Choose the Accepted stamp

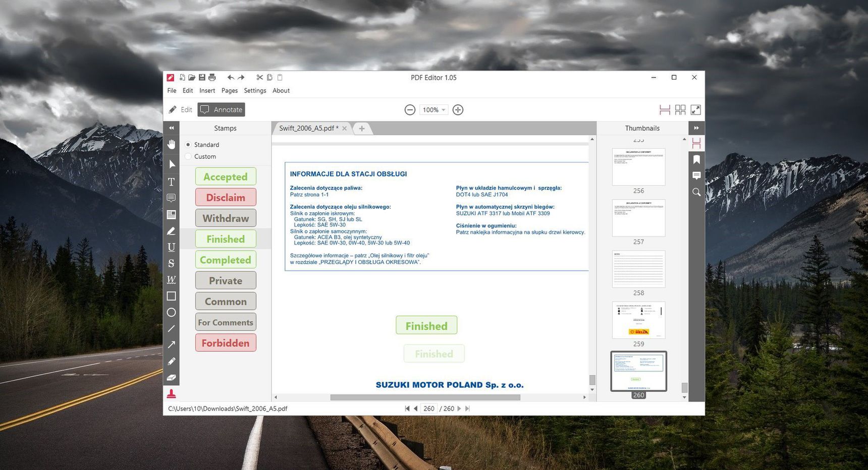[x=226, y=177]
